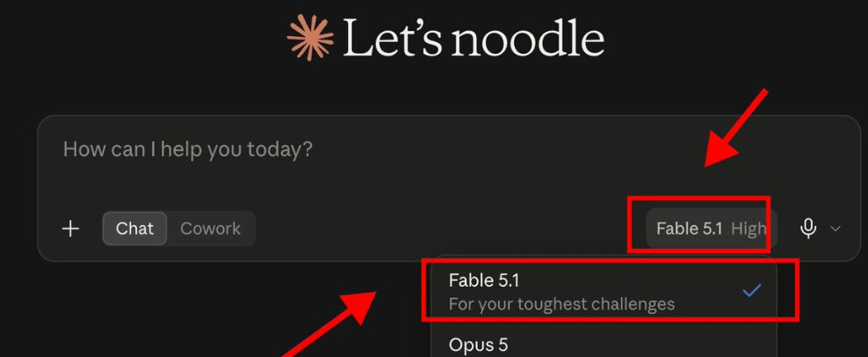Click the red arrow pointing at model selector

click(x=735, y=127)
